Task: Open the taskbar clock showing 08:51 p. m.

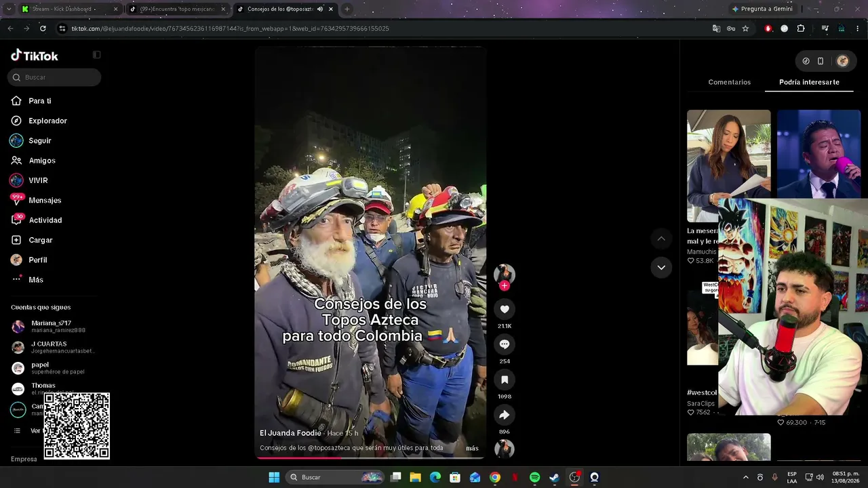Action: click(846, 477)
